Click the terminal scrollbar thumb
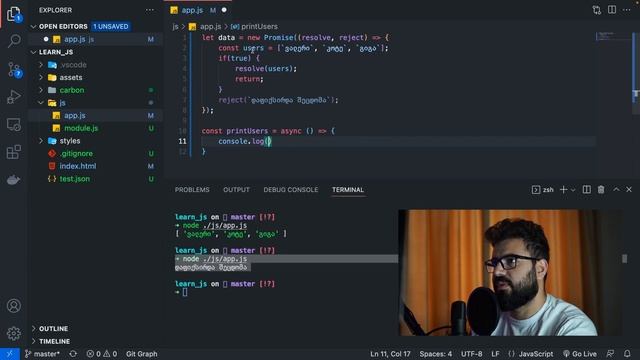640x360 pixels. click(624, 258)
